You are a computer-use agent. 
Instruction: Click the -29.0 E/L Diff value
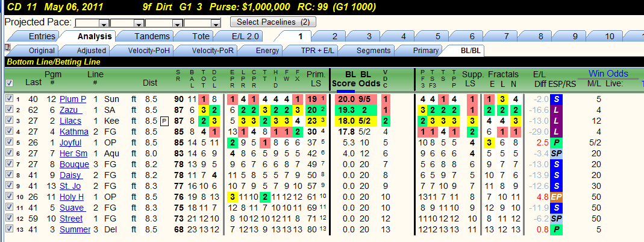click(x=538, y=132)
